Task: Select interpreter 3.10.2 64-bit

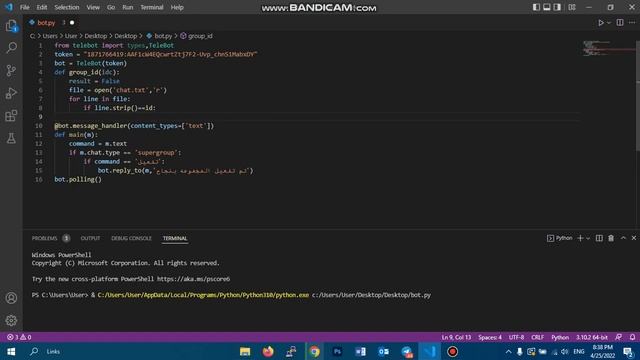Action: point(592,337)
